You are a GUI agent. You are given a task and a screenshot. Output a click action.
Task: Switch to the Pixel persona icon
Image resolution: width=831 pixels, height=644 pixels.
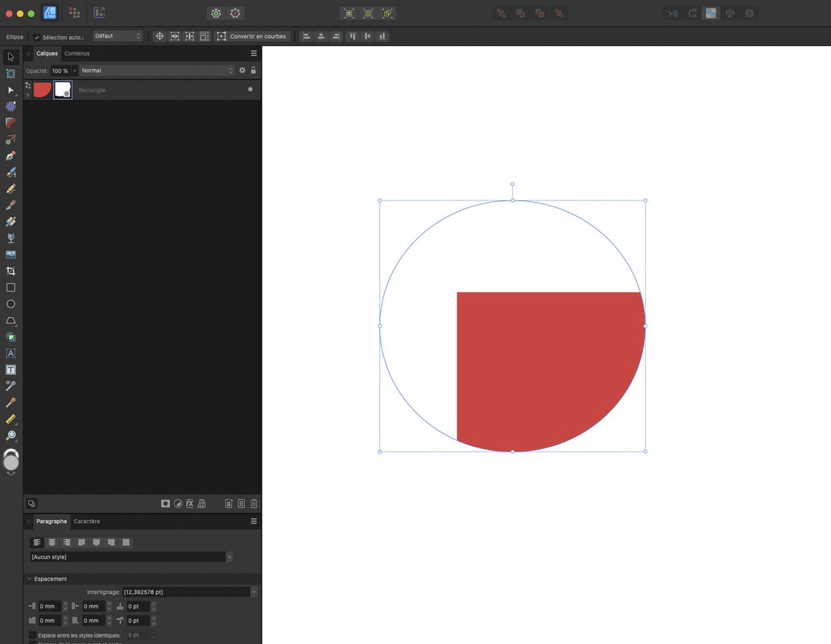74,13
